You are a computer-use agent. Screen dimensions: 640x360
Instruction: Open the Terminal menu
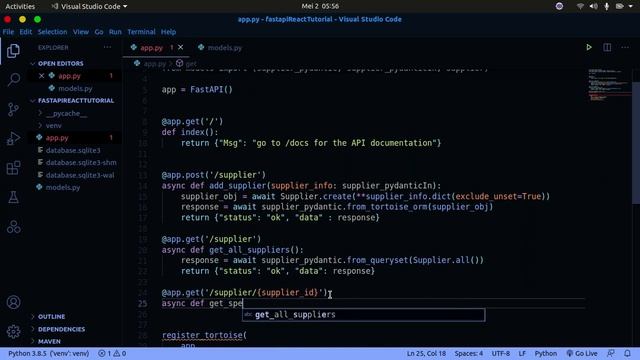(141, 32)
